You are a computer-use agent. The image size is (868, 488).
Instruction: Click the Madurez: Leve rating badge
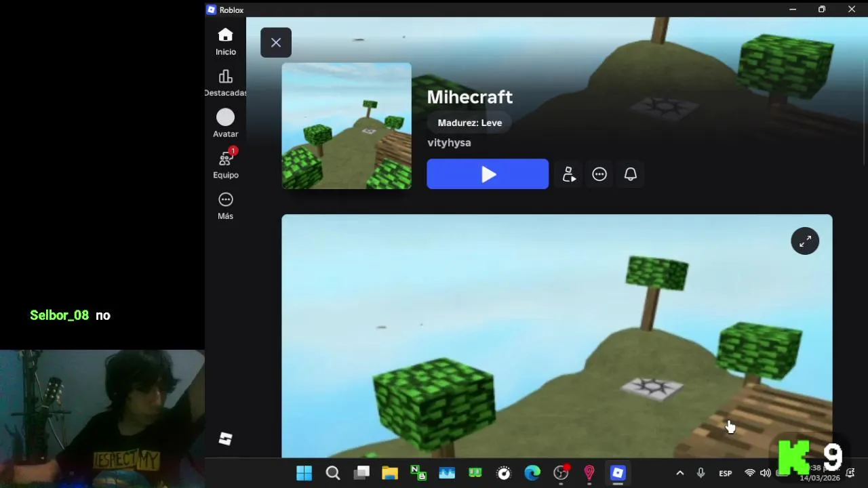[x=470, y=123]
